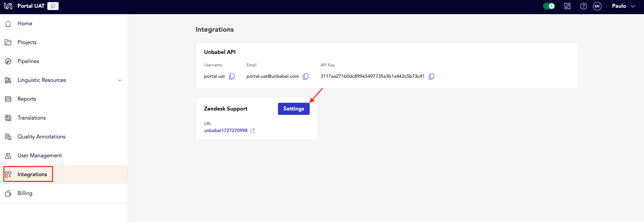The image size is (644, 222).
Task: Open the help question mark icon
Action: (584, 6)
